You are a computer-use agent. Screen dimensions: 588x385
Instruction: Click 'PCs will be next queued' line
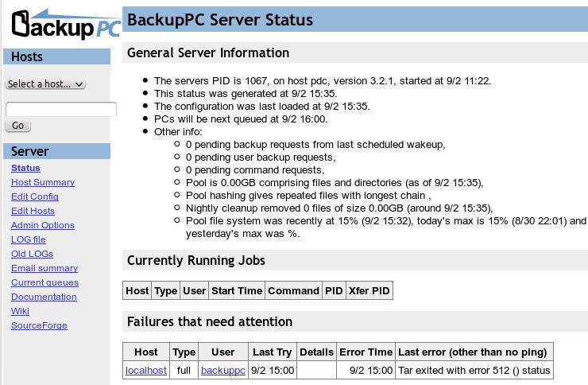(x=241, y=119)
